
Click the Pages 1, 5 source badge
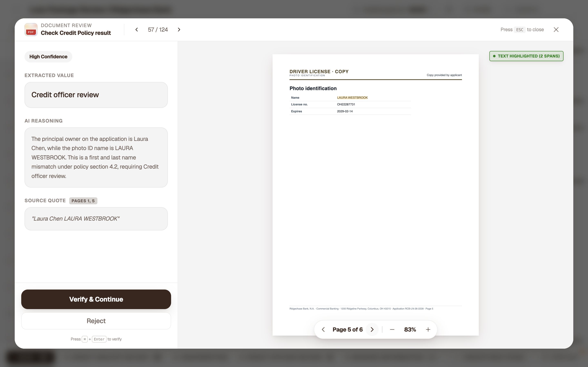[x=83, y=201]
